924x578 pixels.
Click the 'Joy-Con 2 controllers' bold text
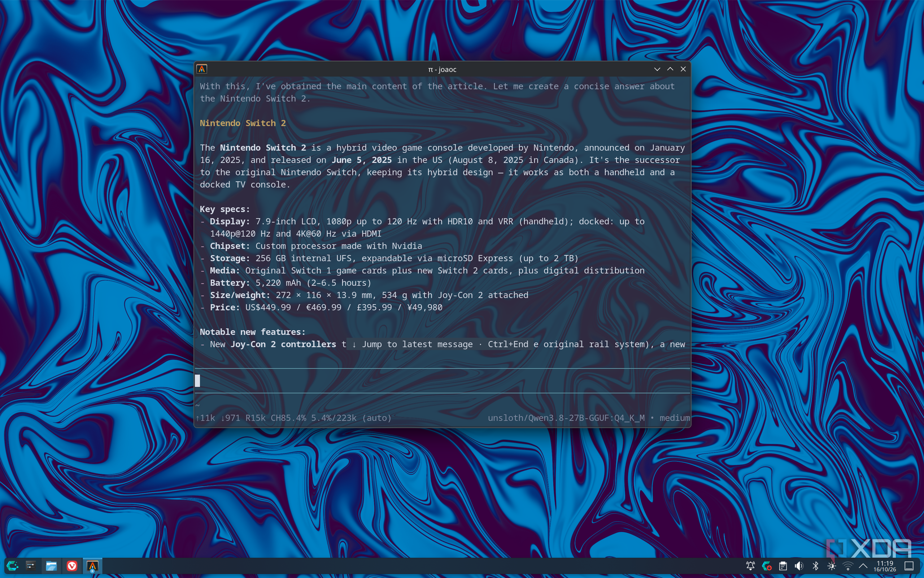pos(283,344)
